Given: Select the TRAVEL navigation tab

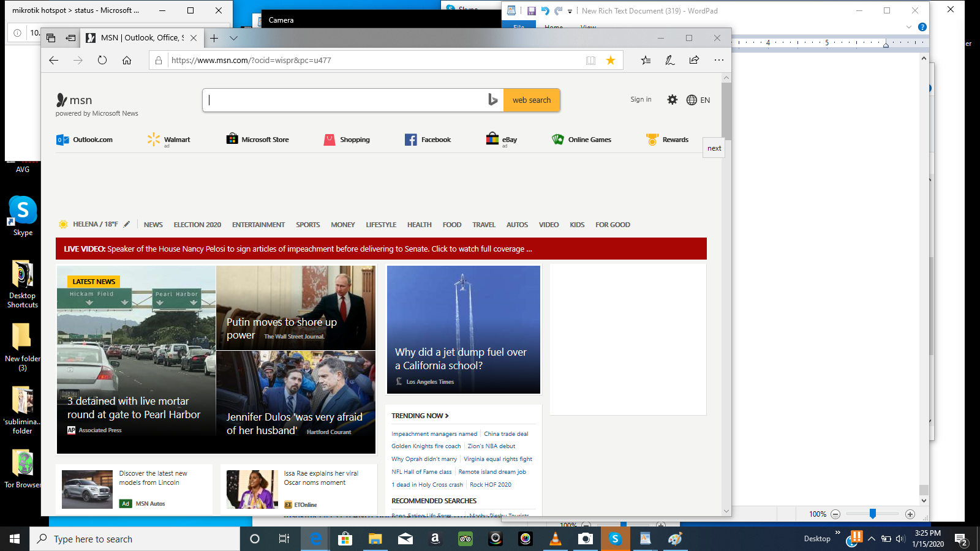Looking at the screenshot, I should [x=484, y=225].
